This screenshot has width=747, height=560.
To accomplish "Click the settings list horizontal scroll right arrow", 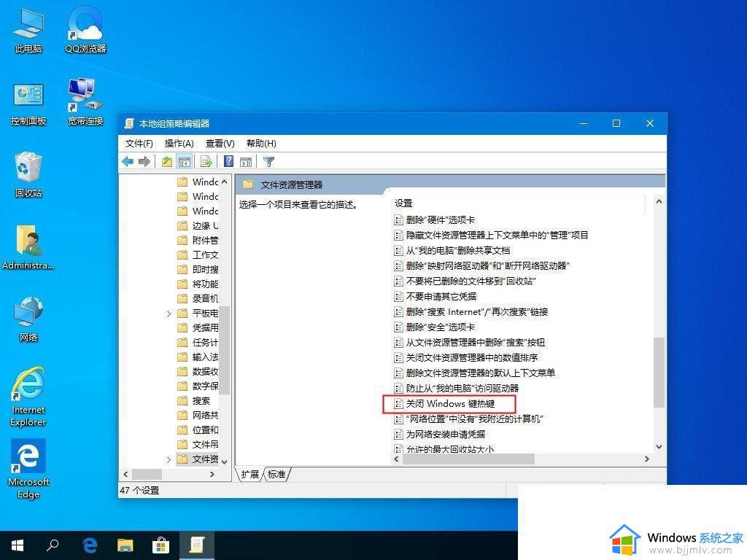I will [x=646, y=459].
